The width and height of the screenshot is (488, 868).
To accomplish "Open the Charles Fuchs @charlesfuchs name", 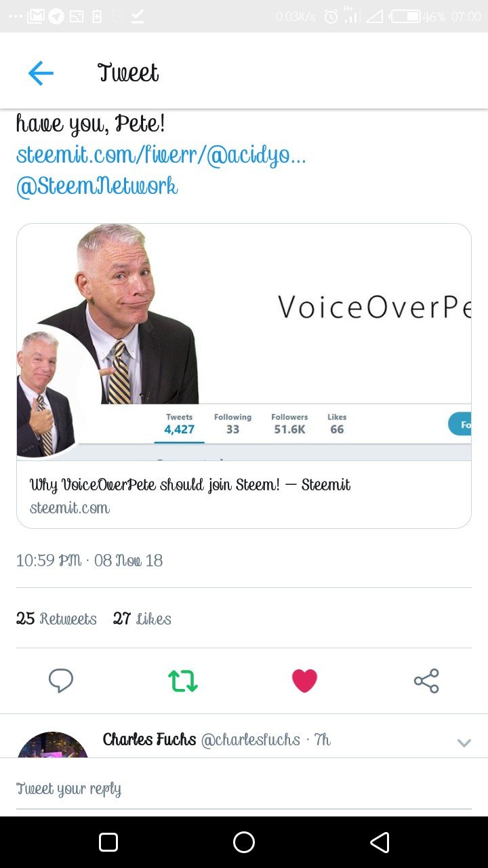I will tap(201, 739).
